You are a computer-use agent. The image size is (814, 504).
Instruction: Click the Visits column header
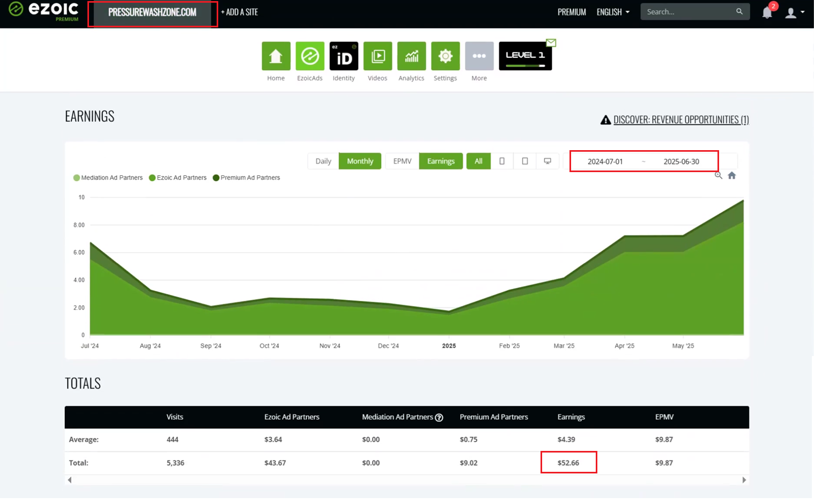175,417
